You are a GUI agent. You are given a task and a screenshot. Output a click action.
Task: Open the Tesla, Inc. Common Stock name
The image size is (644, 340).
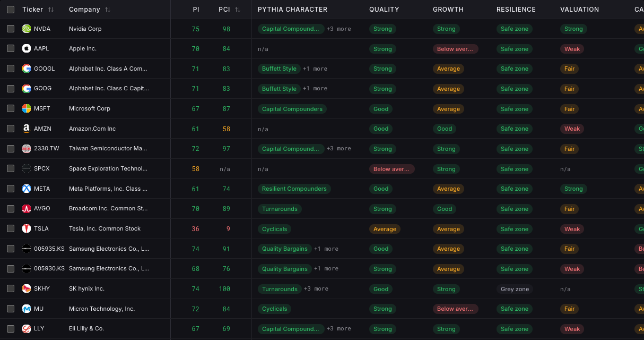point(105,228)
